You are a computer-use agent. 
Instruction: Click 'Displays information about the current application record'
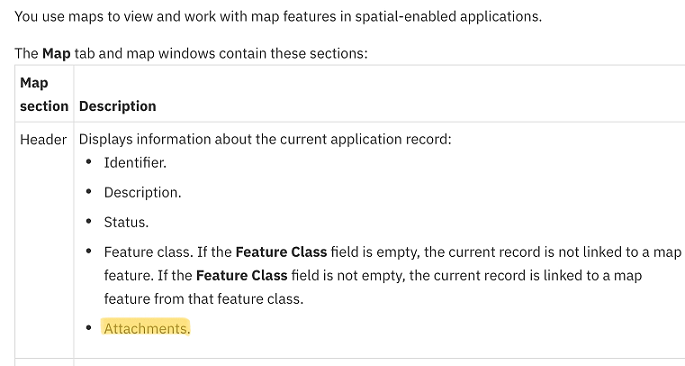(x=265, y=139)
